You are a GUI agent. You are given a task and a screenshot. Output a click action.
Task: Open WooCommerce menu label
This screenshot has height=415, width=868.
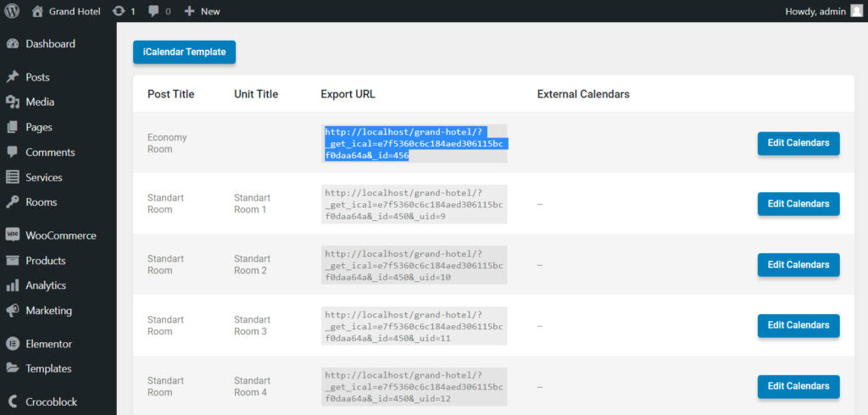click(61, 235)
